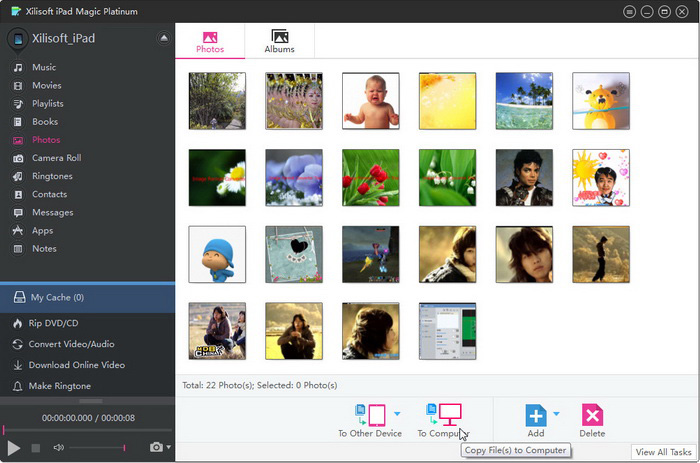The width and height of the screenshot is (700, 463).
Task: Expand the To Other Device dropdown arrow
Action: coord(397,413)
